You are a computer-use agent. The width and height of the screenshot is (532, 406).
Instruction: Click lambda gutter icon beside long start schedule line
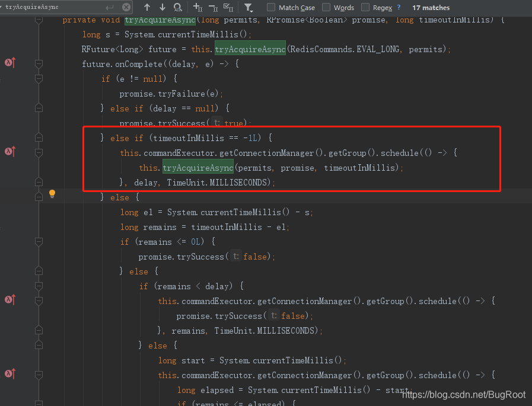(10, 373)
